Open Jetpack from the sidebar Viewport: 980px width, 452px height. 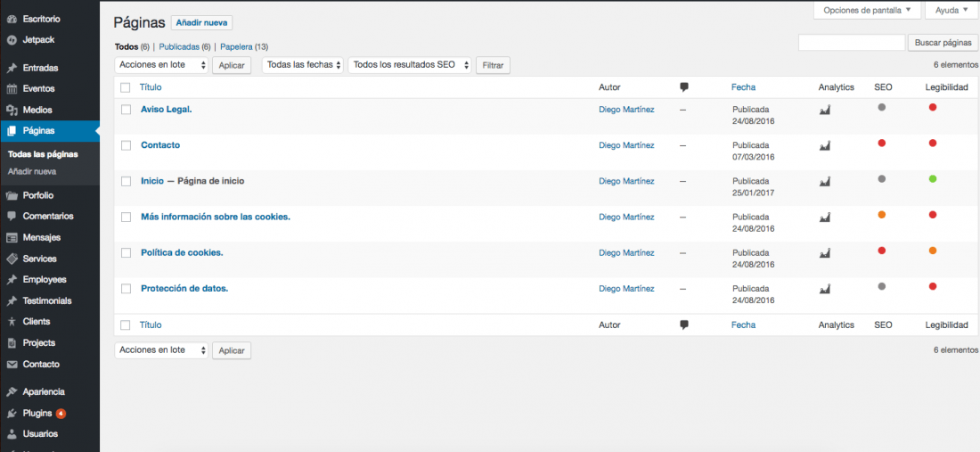pyautogui.click(x=38, y=39)
